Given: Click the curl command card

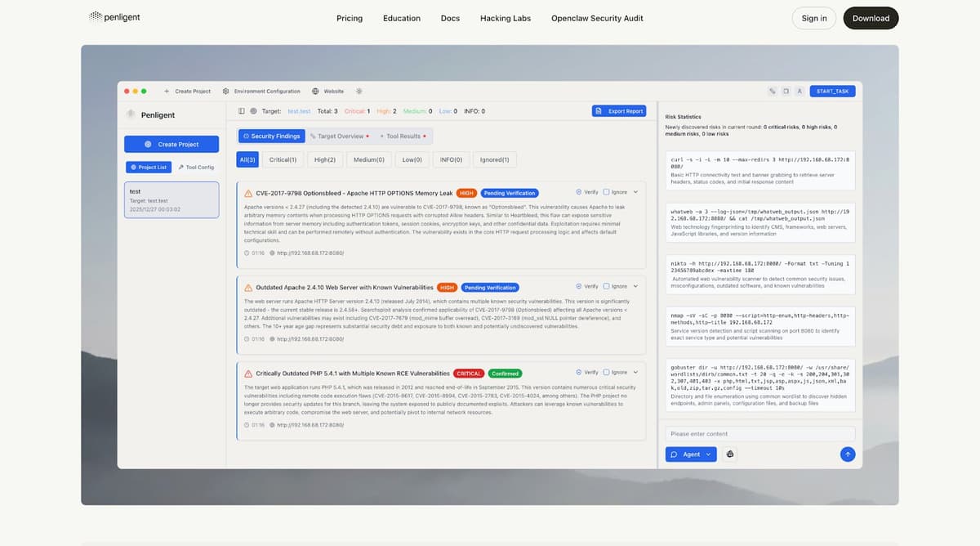Looking at the screenshot, I should pyautogui.click(x=760, y=168).
